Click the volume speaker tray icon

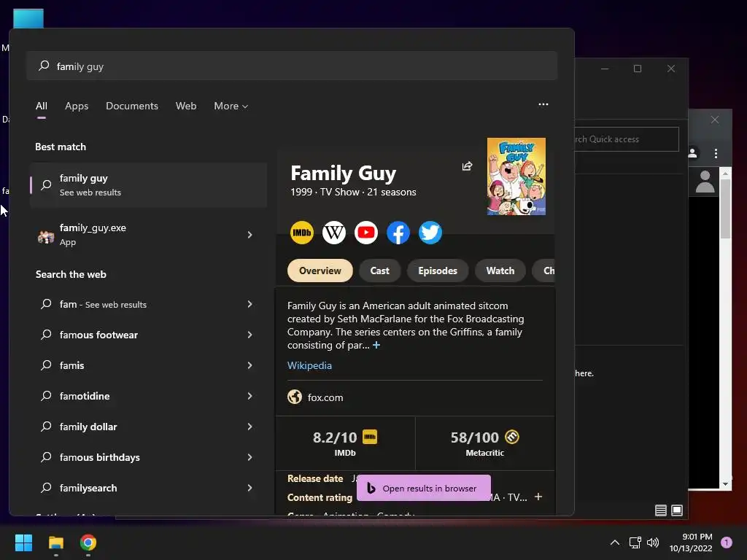tap(653, 542)
